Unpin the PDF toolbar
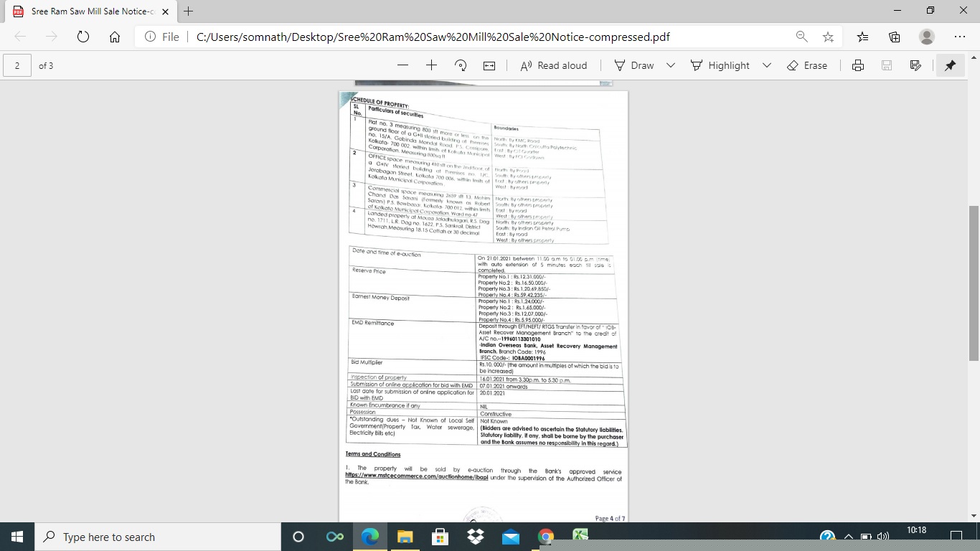 point(950,65)
